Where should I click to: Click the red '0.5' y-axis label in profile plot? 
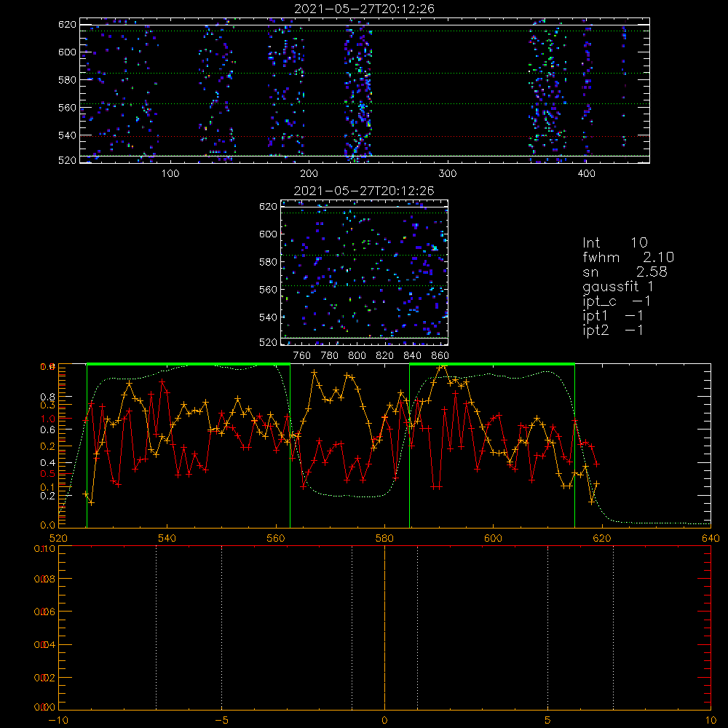(48, 474)
